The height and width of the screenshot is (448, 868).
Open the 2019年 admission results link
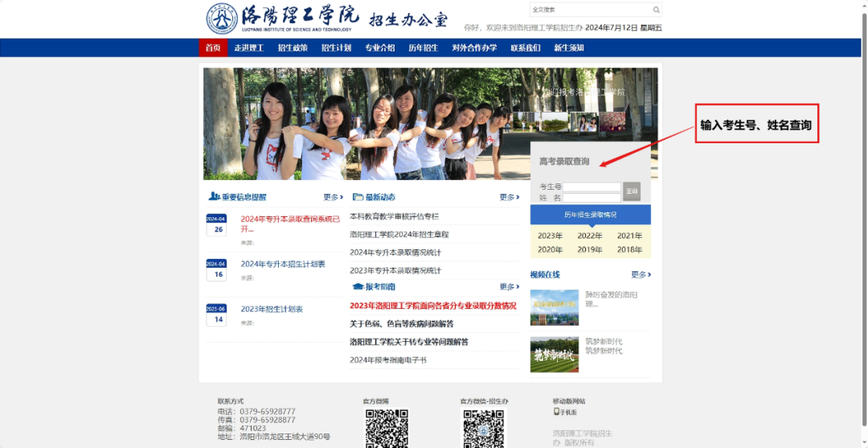click(x=590, y=250)
